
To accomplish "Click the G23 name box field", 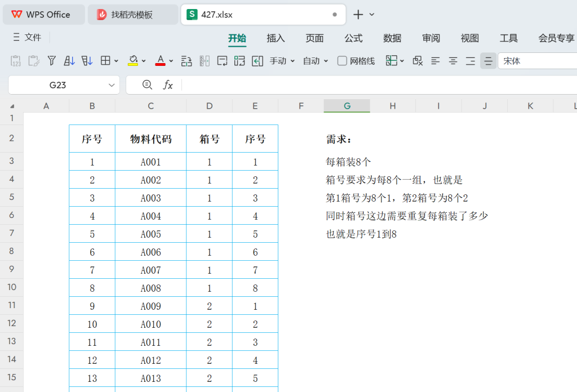I will pos(58,85).
